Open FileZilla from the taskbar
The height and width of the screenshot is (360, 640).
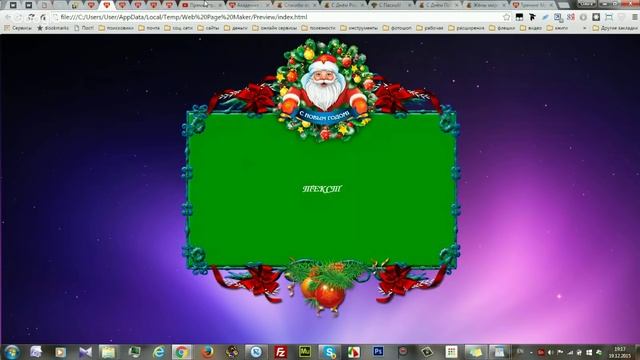(x=280, y=352)
